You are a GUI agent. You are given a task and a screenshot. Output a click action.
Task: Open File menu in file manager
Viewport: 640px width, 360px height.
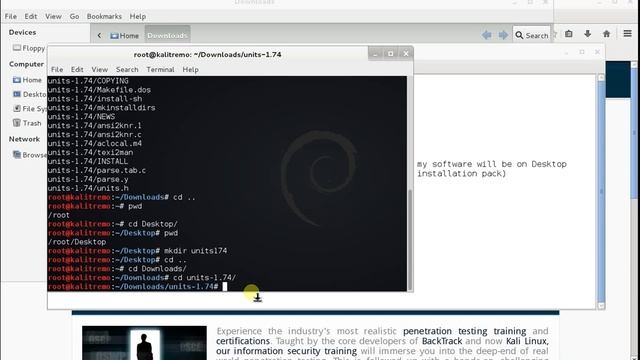point(11,16)
